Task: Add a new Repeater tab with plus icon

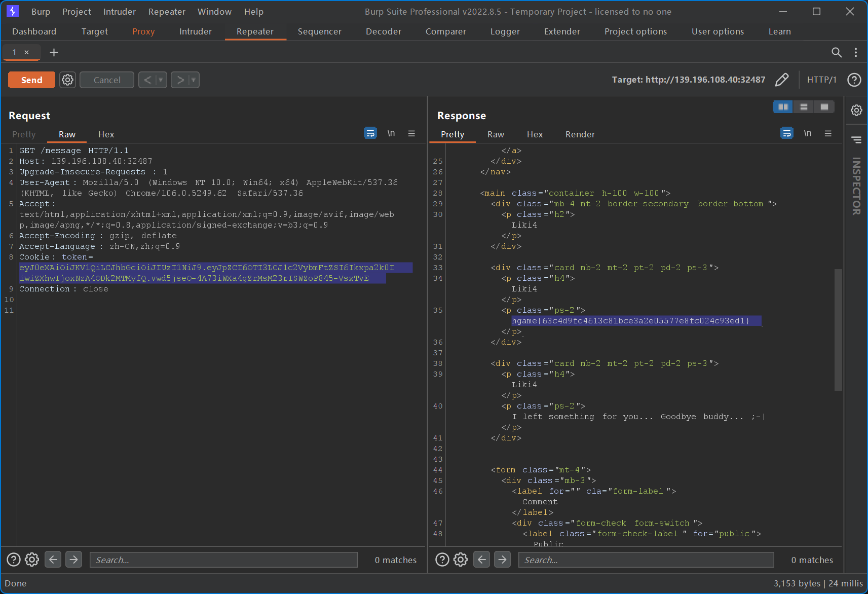Action: point(54,52)
